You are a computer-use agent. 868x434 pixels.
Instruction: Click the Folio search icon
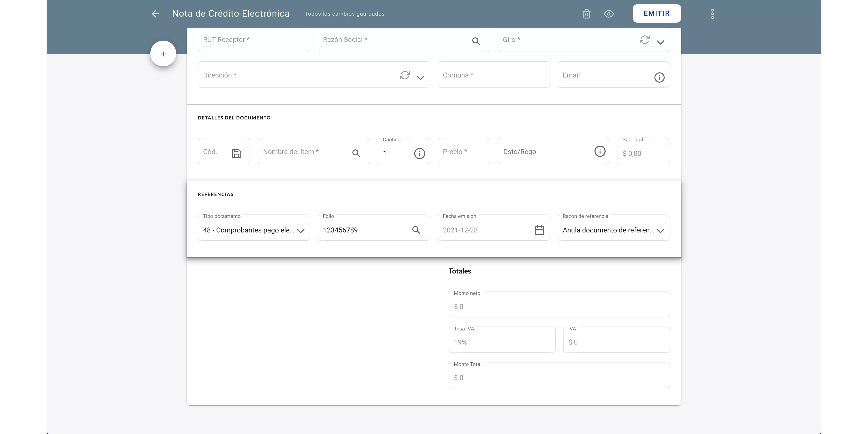[x=416, y=230]
